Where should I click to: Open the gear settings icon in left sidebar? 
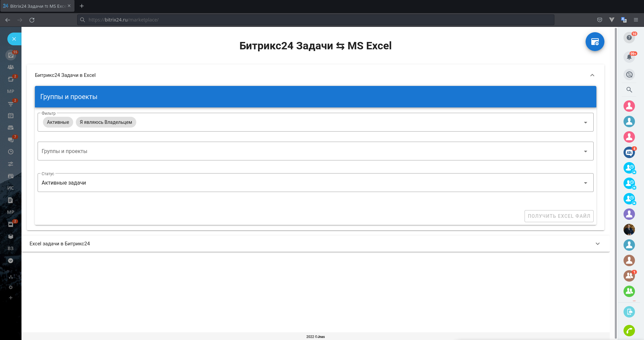[x=11, y=287]
